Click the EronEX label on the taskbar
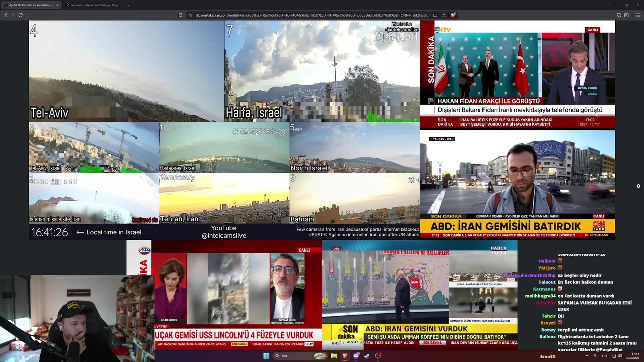The width and height of the screenshot is (644, 362). 548,356
